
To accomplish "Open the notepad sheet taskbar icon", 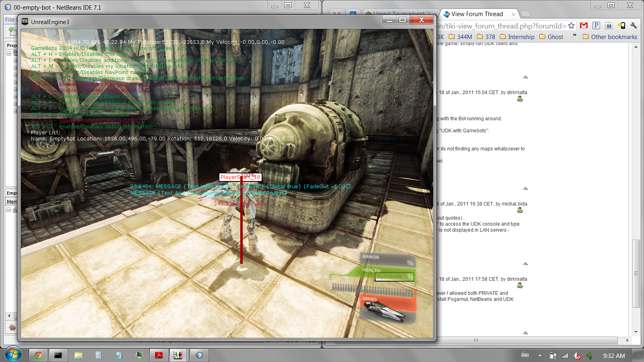I will coord(119,355).
